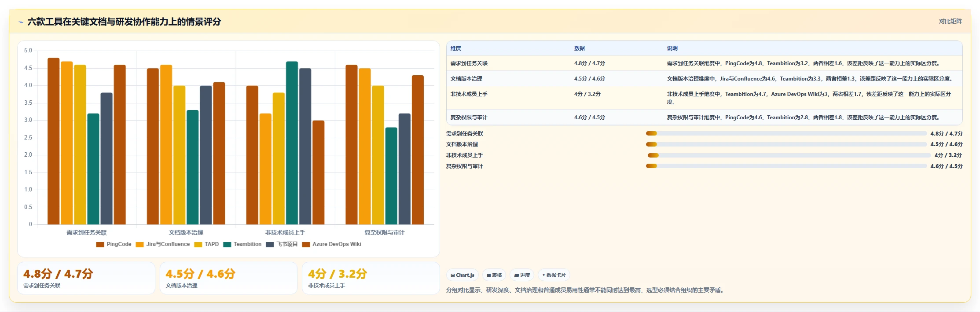
Task: Click the 2.5 y-axis tick label
Action: 28,138
